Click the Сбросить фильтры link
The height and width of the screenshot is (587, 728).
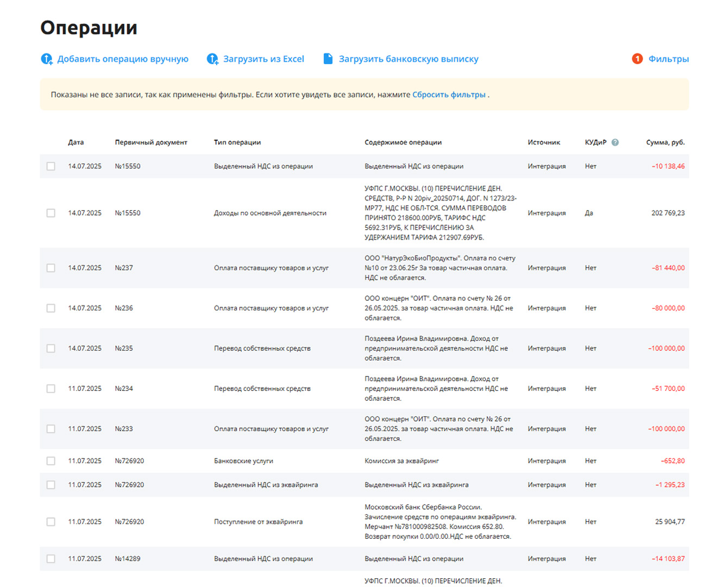[x=449, y=95]
